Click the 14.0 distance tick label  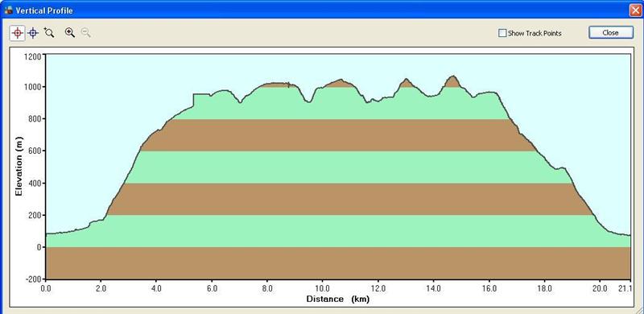coord(433,288)
